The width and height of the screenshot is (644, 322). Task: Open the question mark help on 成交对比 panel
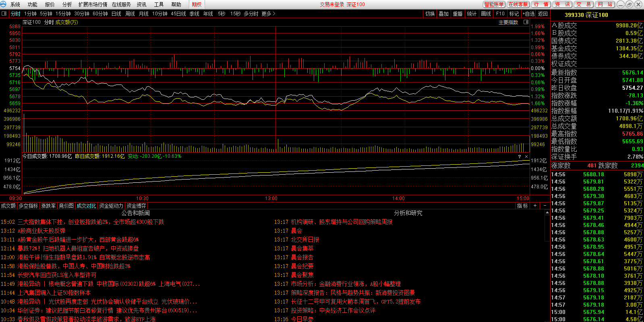[x=519, y=157]
